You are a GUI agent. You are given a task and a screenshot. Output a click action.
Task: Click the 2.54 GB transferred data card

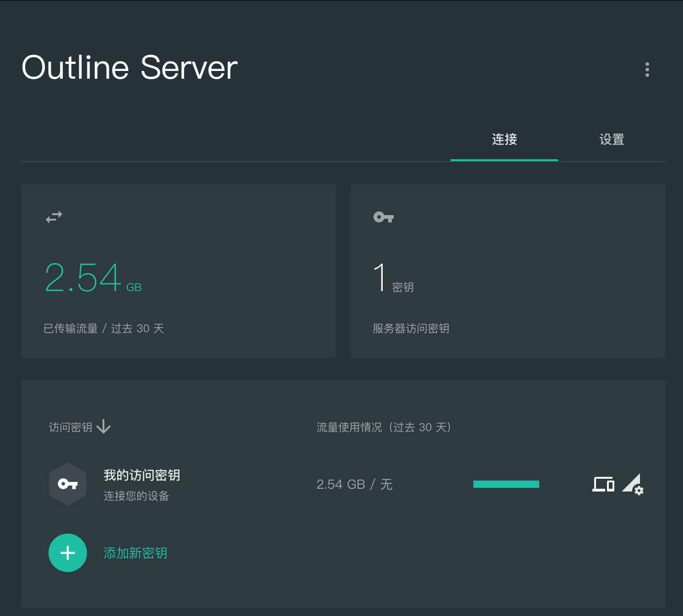click(x=179, y=271)
